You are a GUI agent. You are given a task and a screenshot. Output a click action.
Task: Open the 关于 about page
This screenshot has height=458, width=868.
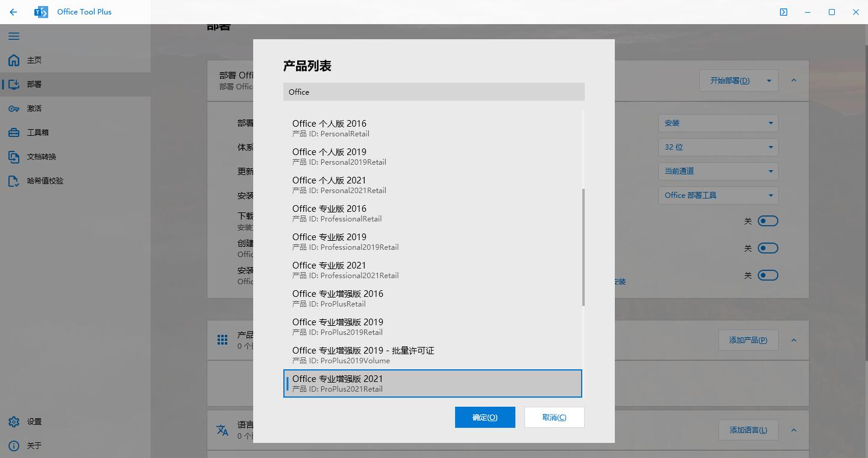(75, 446)
